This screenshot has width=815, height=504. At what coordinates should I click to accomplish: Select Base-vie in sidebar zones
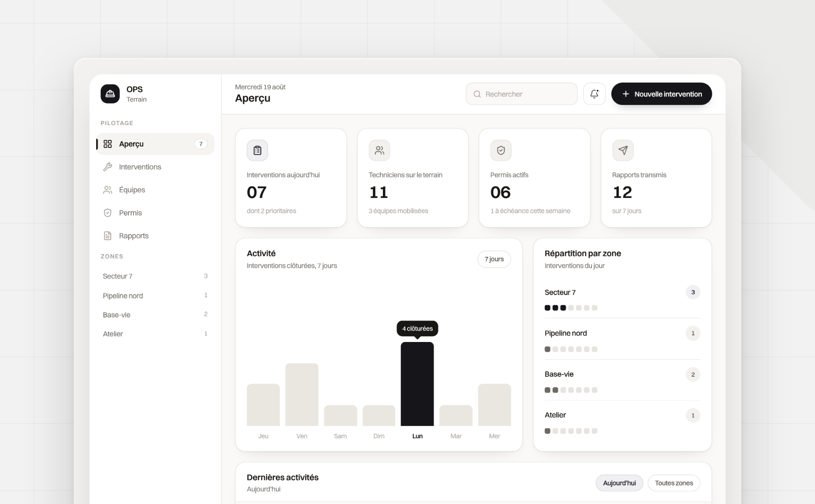click(155, 315)
